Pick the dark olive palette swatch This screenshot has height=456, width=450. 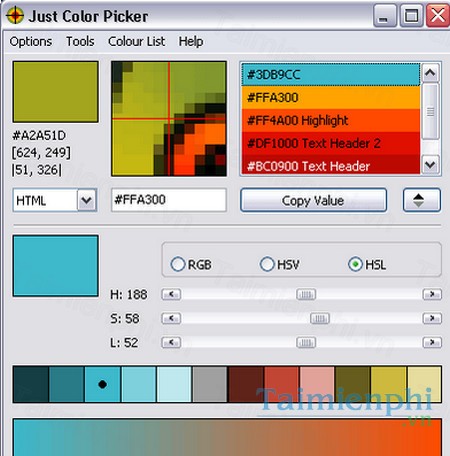pos(353,384)
